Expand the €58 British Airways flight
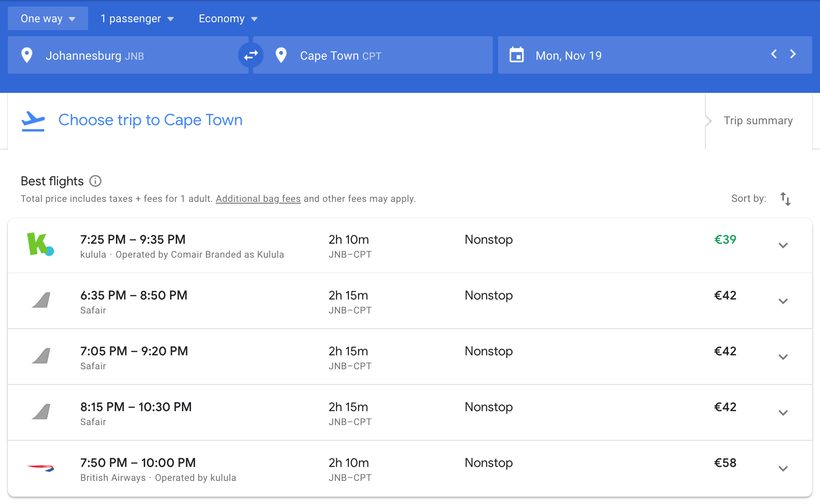The image size is (820, 504). click(783, 469)
